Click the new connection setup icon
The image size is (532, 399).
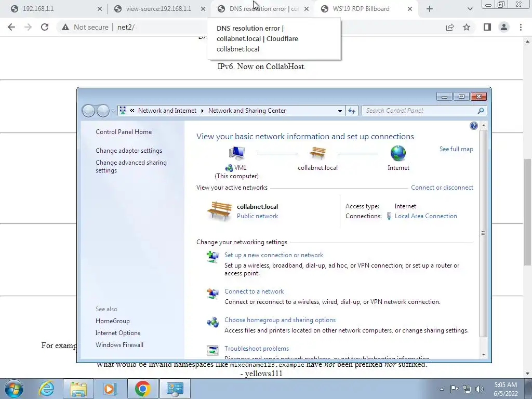coord(212,257)
